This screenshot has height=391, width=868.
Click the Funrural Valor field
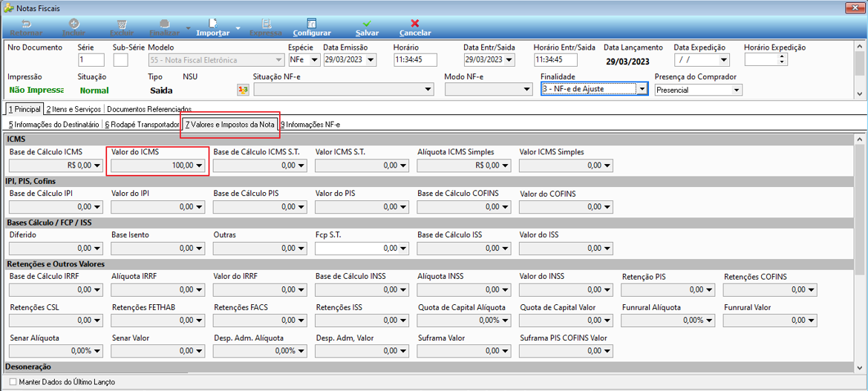(x=770, y=320)
